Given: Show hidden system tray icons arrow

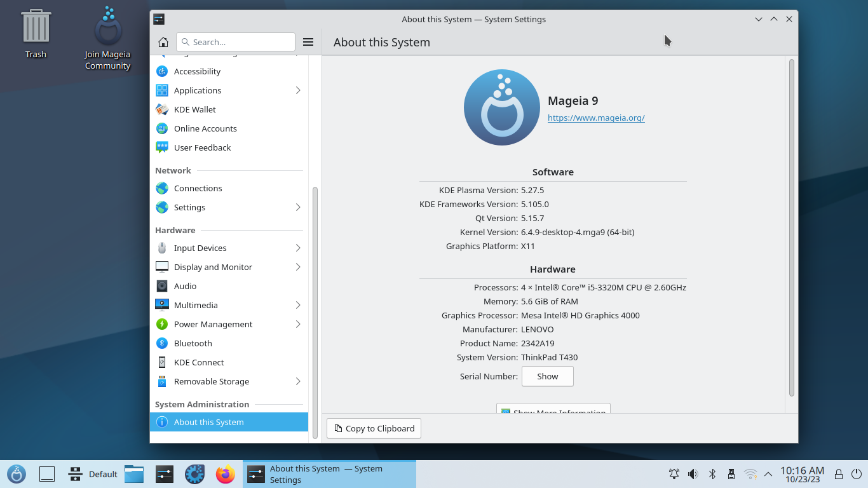Looking at the screenshot, I should (768, 474).
